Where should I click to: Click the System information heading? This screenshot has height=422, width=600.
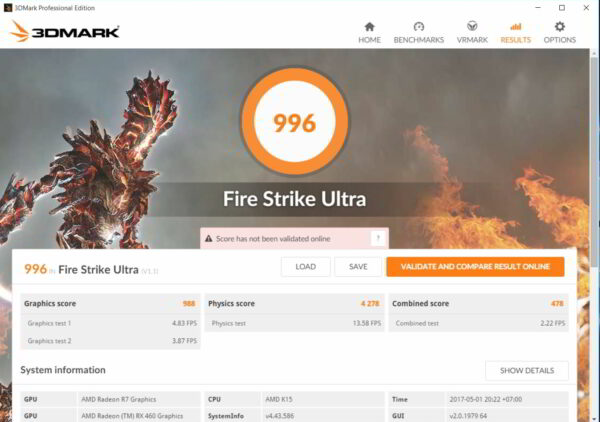point(63,370)
